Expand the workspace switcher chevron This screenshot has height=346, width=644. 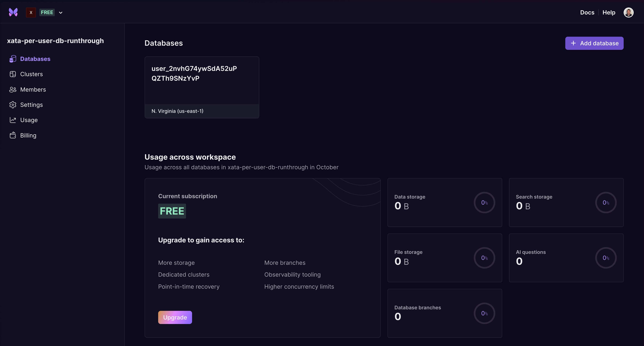tap(60, 13)
